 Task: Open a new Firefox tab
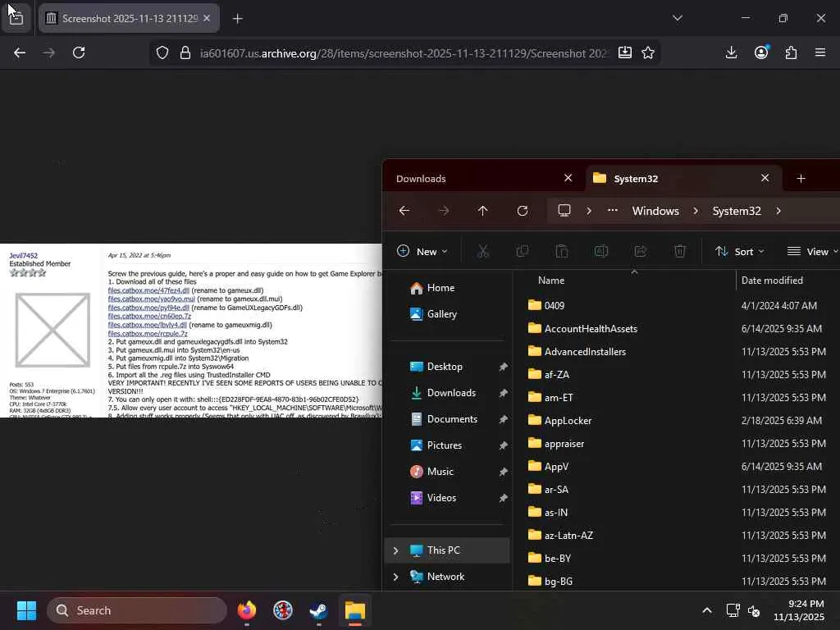coord(237,19)
